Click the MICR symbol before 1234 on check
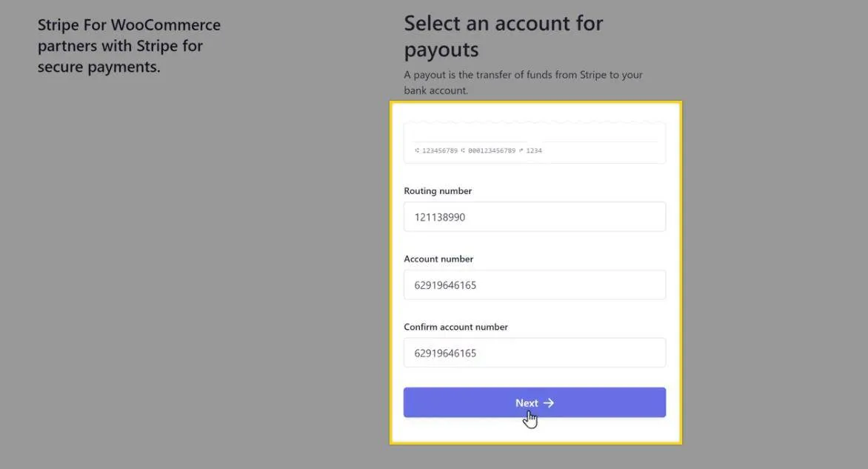The width and height of the screenshot is (868, 469). point(521,151)
